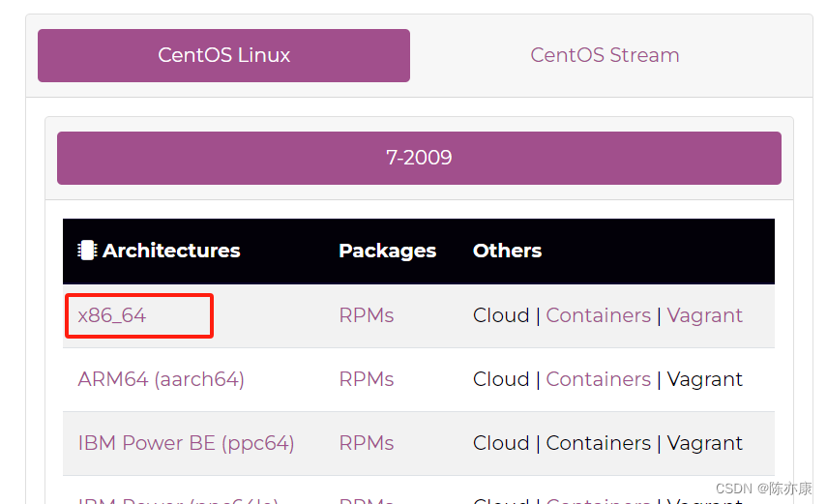The image size is (827, 504).
Task: Click Cloud text in the ppc64 row
Action: pos(501,443)
